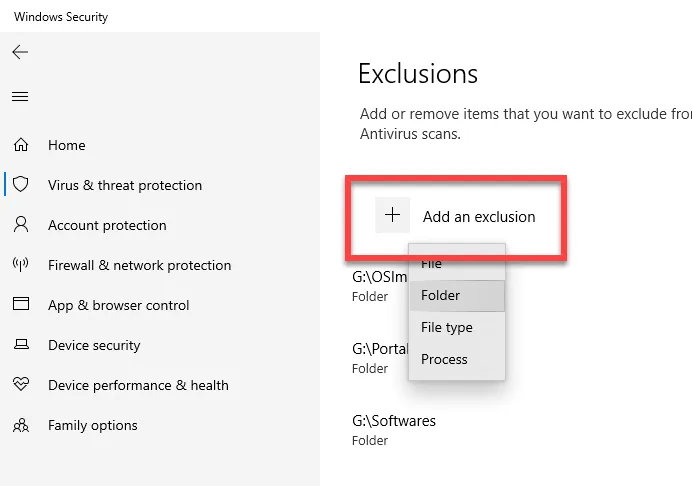The height and width of the screenshot is (486, 692).
Task: Select the shield icon for Virus protection
Action: tap(20, 185)
